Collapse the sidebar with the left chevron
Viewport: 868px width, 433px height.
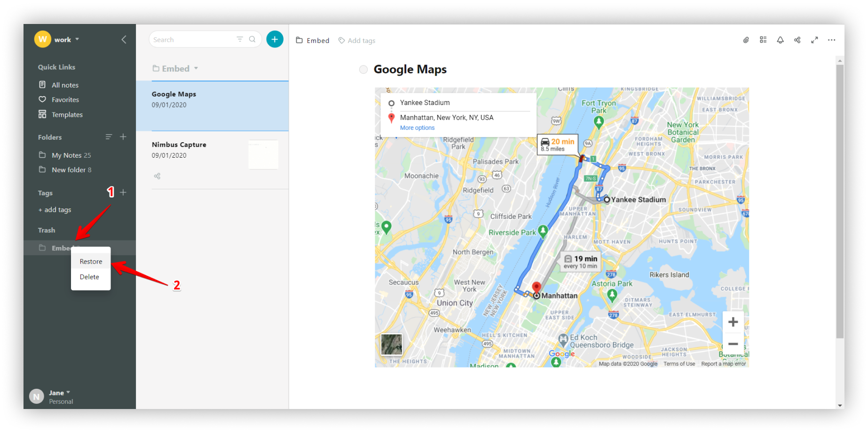click(124, 40)
